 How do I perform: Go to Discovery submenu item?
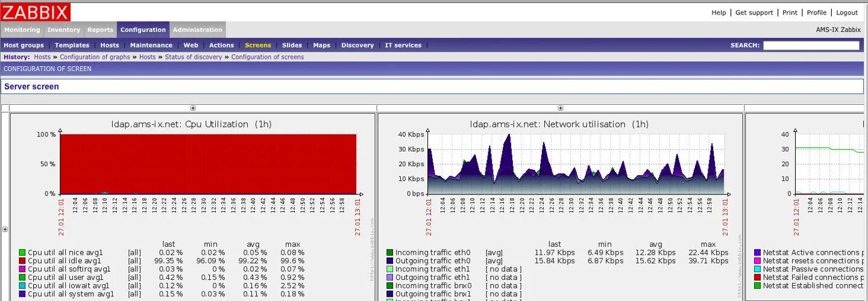pyautogui.click(x=357, y=45)
